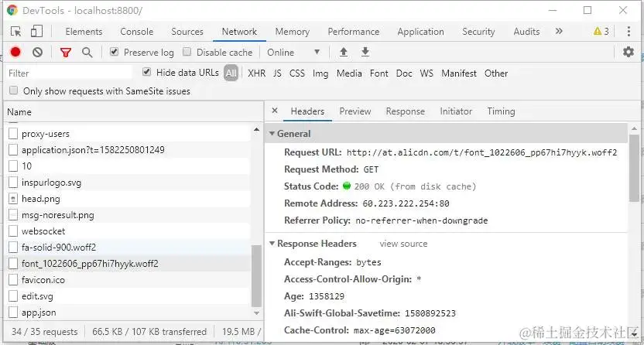The width and height of the screenshot is (644, 345).
Task: Filter requests by Font
Action: pyautogui.click(x=379, y=73)
